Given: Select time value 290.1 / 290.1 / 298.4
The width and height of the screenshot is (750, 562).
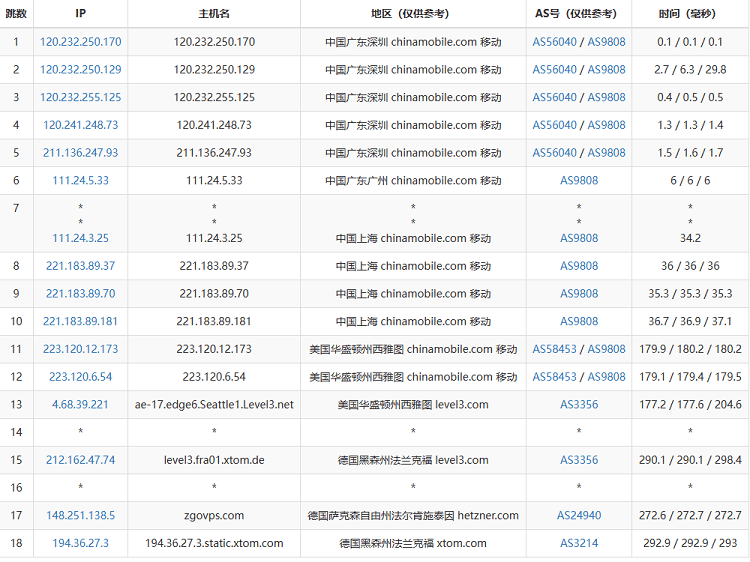Looking at the screenshot, I should coord(690,460).
